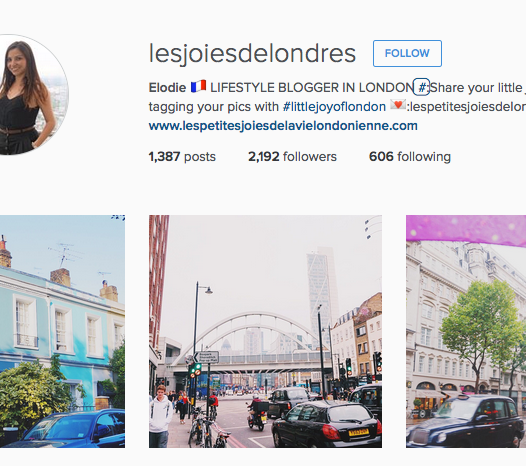The width and height of the screenshot is (526, 466).
Task: Click the green tree in third photo
Action: 481,330
